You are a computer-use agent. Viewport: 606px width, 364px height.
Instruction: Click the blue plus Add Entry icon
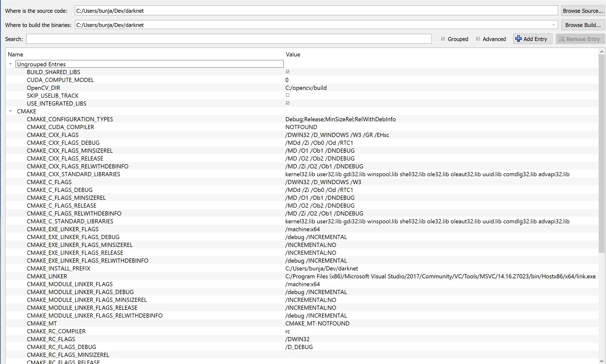click(518, 39)
